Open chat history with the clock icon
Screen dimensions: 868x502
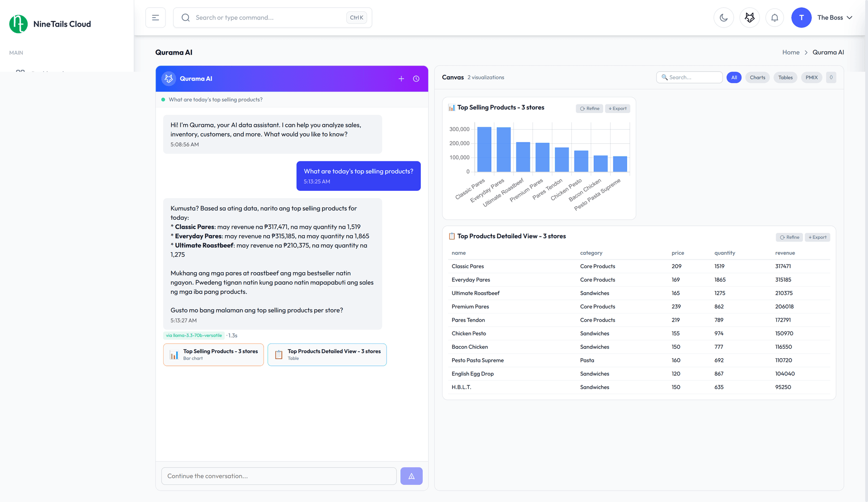[x=416, y=78]
